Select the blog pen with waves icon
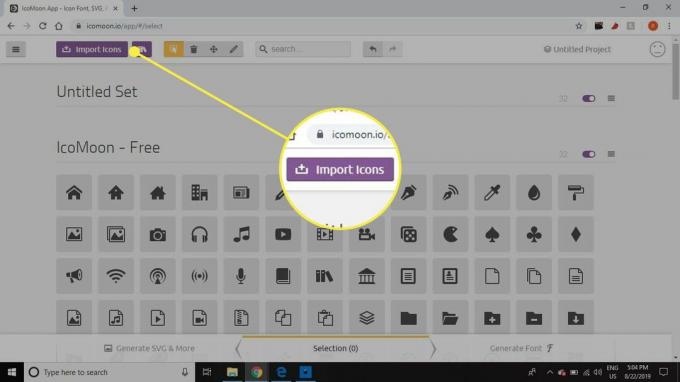The width and height of the screenshot is (680, 382). 450,193
